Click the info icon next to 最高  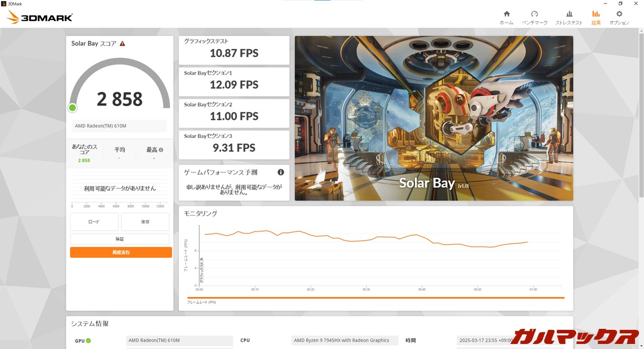point(161,150)
